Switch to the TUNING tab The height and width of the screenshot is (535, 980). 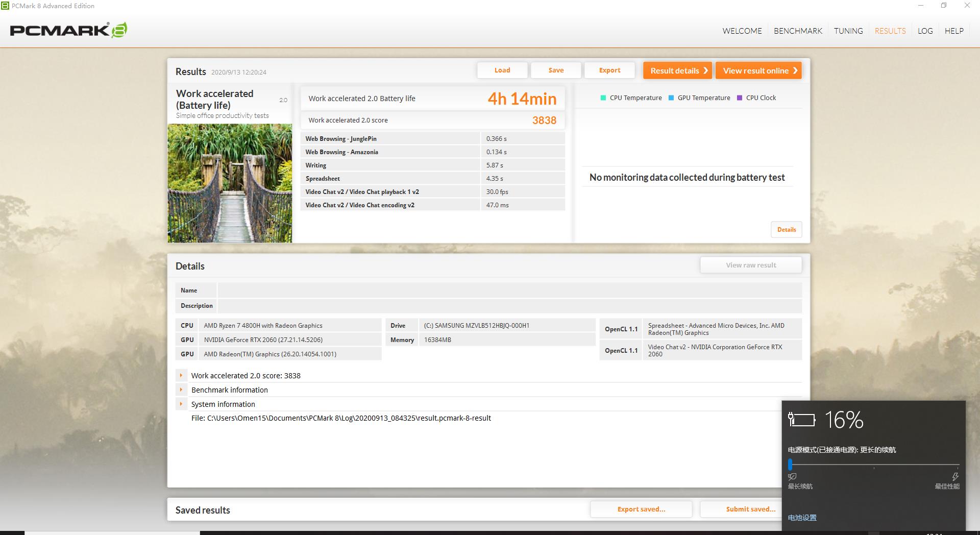pyautogui.click(x=848, y=31)
